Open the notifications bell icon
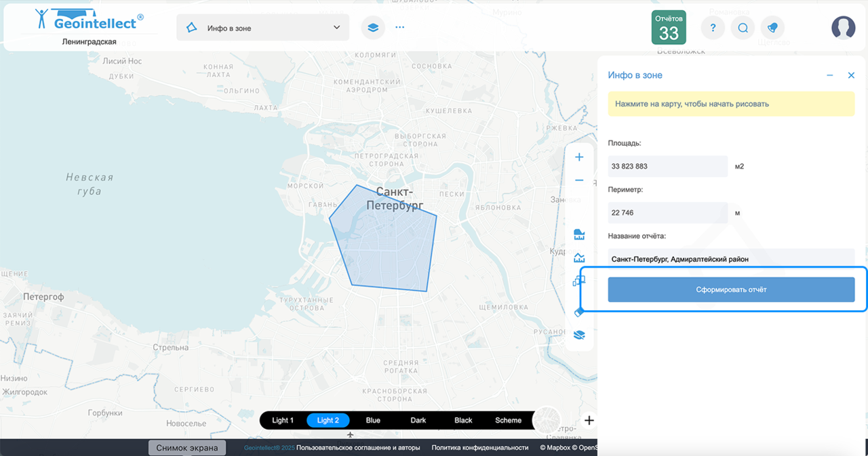Screen dimensions: 868x456 point(772,28)
